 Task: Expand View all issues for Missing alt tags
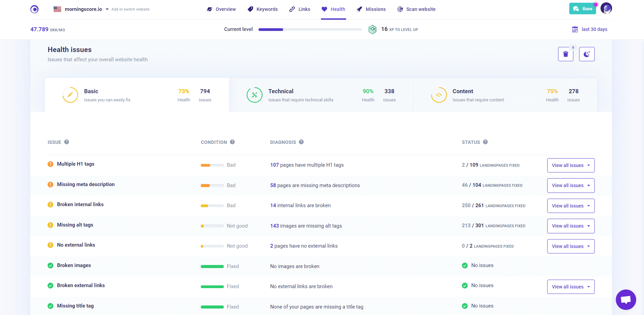point(571,226)
